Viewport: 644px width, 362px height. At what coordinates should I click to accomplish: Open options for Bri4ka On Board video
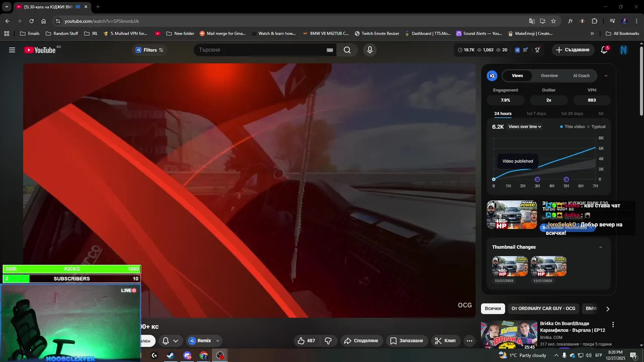tap(613, 325)
